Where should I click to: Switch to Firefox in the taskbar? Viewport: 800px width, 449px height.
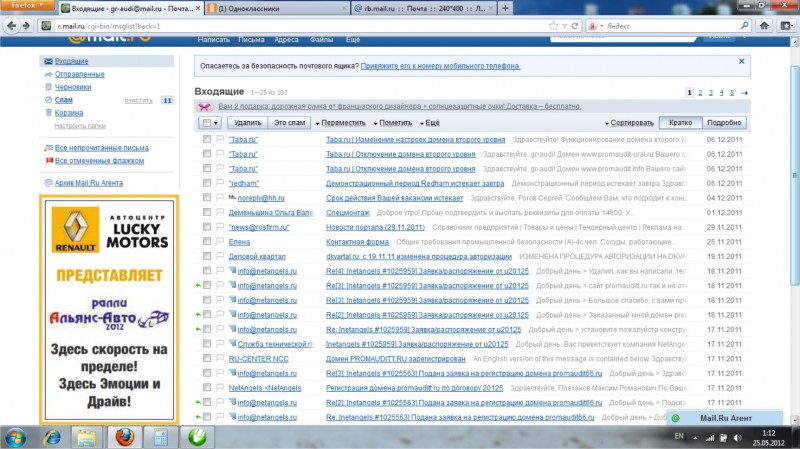click(124, 437)
